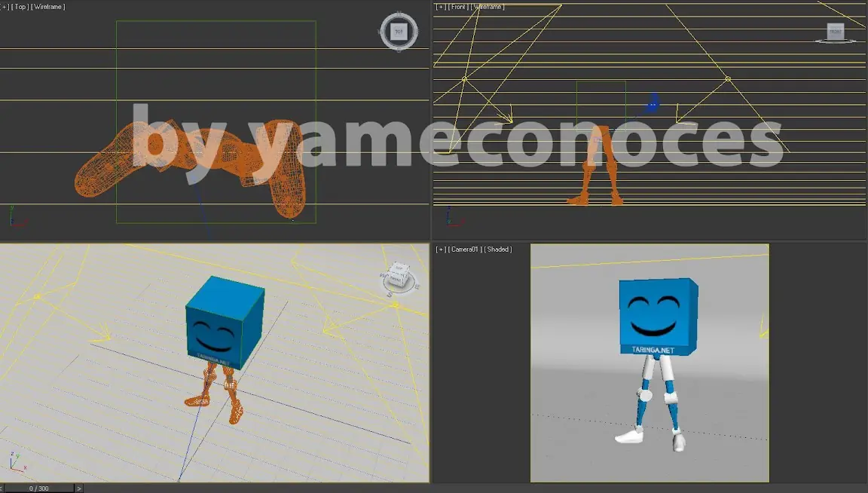Open the Camera01 viewport [+] general menu
This screenshot has width=868, height=493.
(x=441, y=250)
